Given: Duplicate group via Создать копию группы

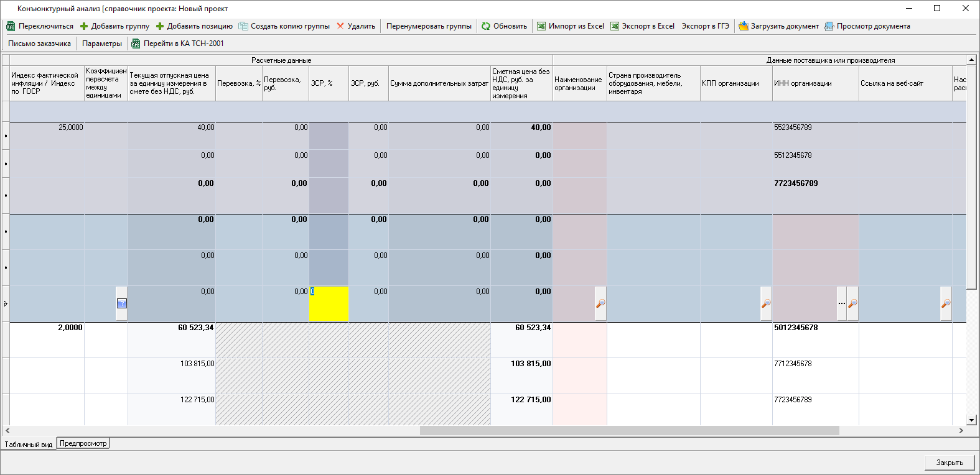Looking at the screenshot, I should tap(284, 26).
